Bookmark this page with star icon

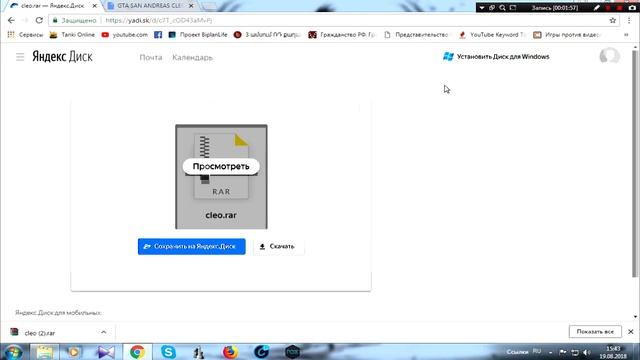pyautogui.click(x=613, y=20)
